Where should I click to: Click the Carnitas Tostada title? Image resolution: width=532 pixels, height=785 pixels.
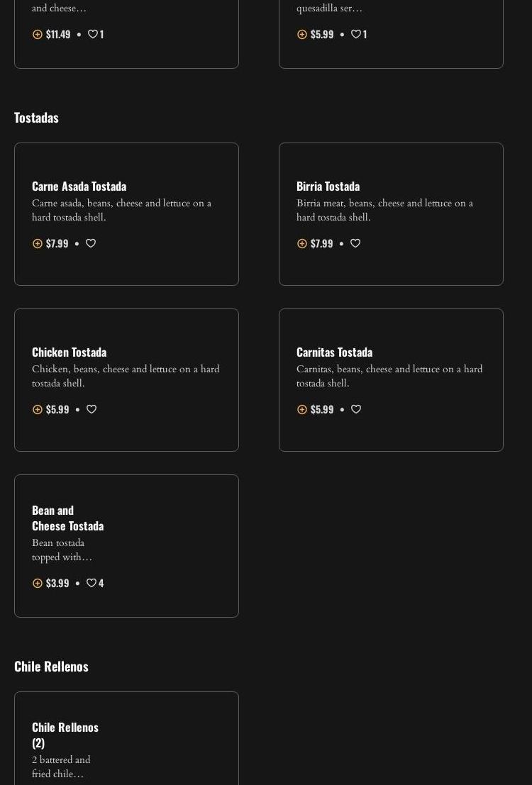[x=334, y=352]
